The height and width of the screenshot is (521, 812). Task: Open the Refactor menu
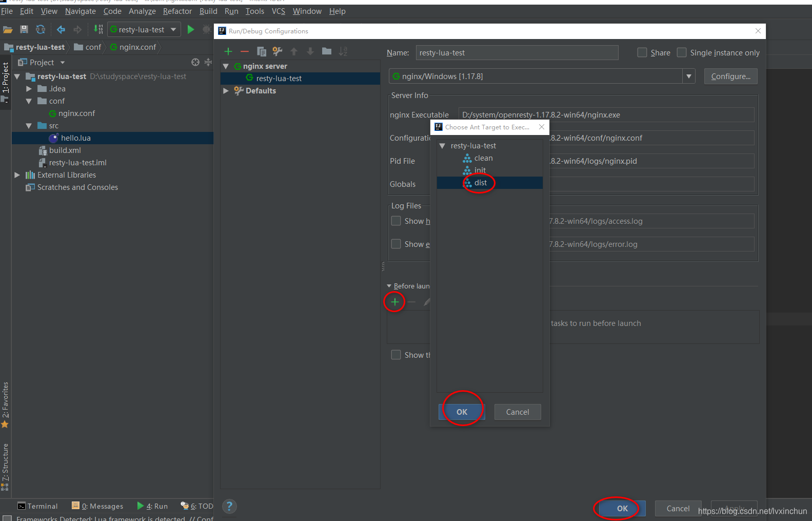[177, 11]
